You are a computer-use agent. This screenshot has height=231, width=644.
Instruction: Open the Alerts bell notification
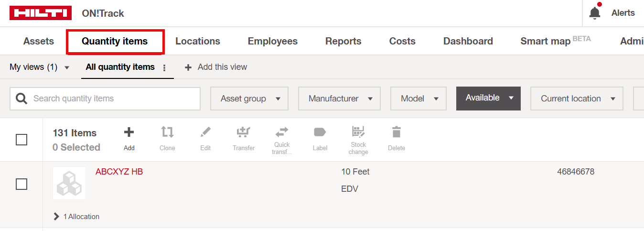tap(595, 13)
